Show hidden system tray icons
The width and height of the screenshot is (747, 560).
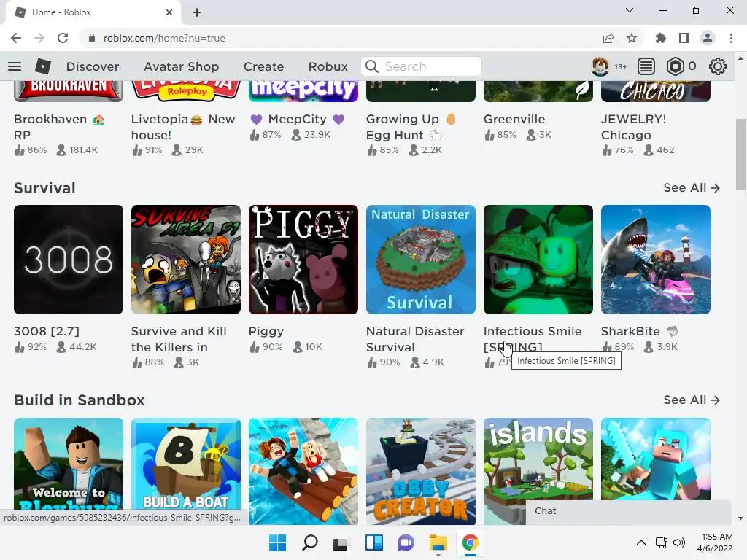click(641, 542)
